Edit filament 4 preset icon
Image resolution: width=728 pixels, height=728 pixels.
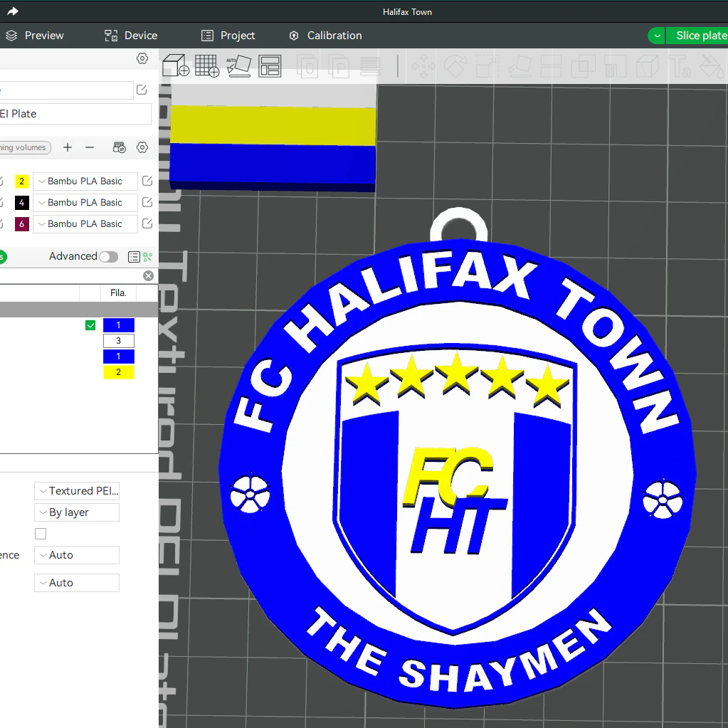click(x=147, y=202)
